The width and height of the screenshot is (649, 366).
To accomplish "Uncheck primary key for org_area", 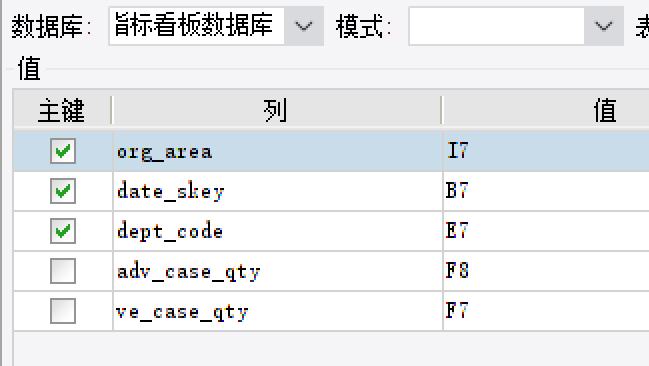I will click(63, 151).
